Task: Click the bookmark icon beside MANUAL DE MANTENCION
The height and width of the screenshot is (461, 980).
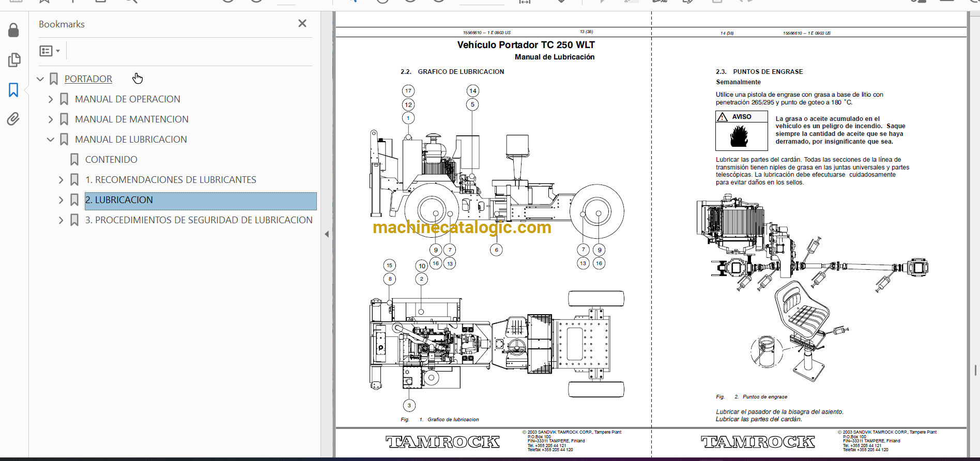Action: coord(64,119)
